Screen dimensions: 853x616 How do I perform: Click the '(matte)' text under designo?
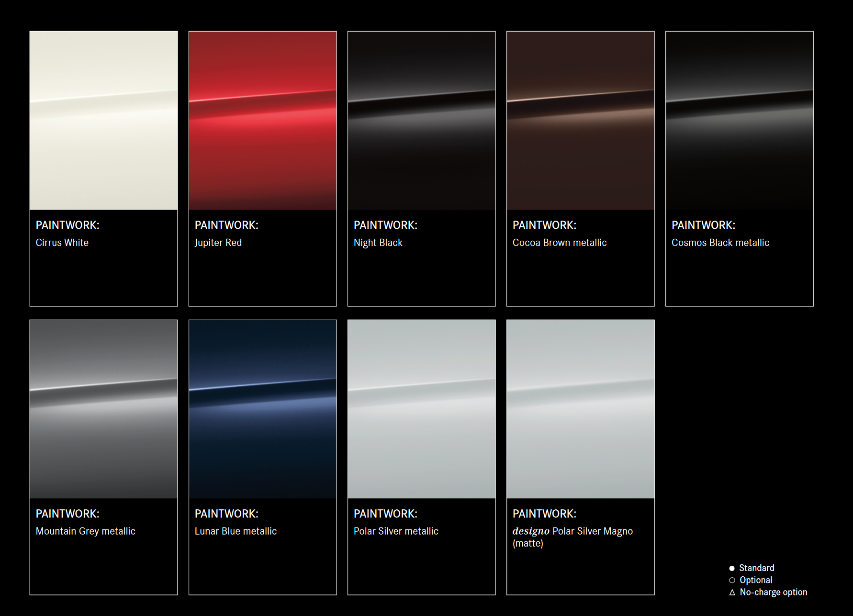(528, 543)
